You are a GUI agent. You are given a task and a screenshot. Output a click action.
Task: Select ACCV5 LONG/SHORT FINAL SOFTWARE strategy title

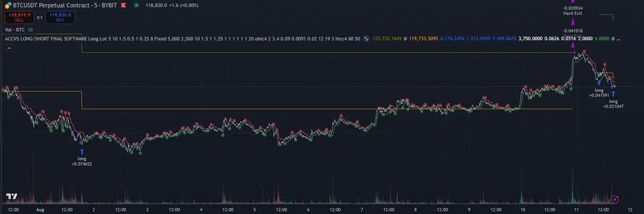click(46, 39)
